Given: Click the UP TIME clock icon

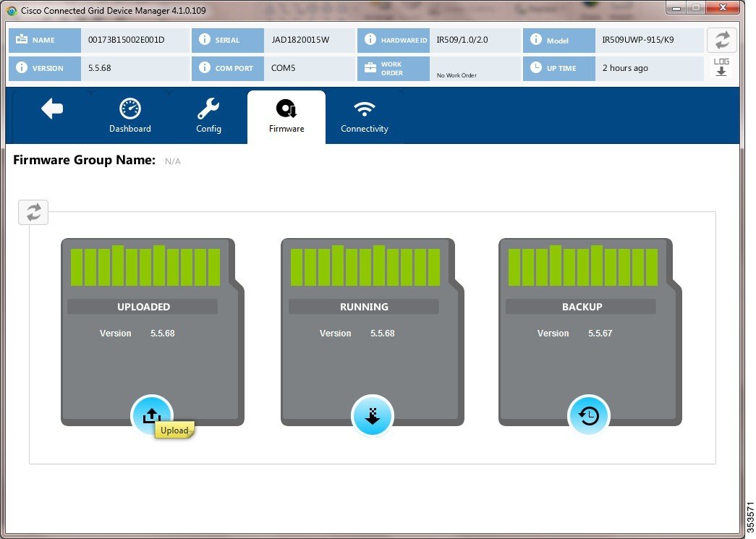Looking at the screenshot, I should (535, 67).
